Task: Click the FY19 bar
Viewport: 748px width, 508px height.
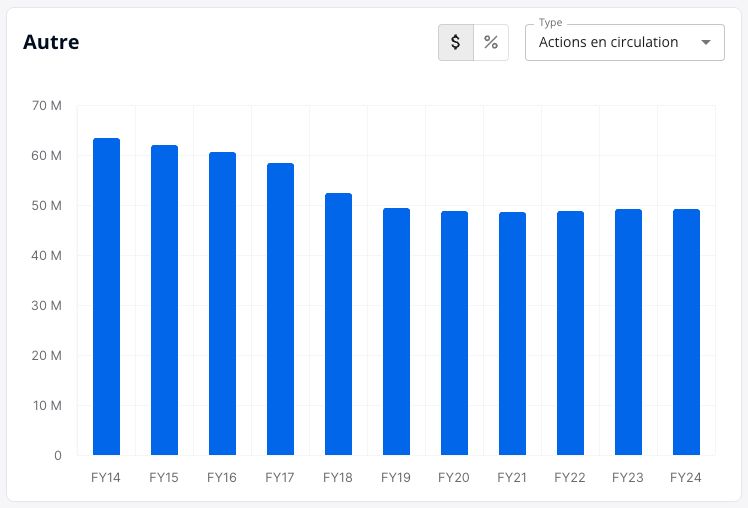Action: click(396, 331)
